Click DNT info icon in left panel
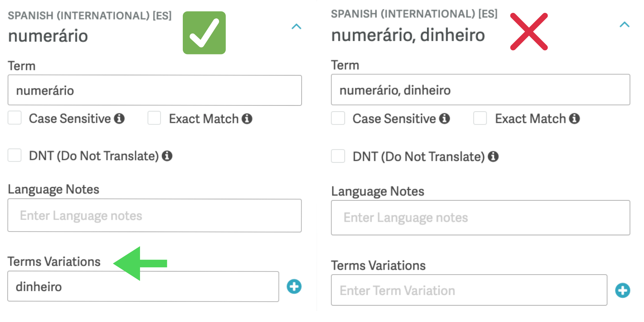Screen dimensions: 644x322 [x=167, y=156]
